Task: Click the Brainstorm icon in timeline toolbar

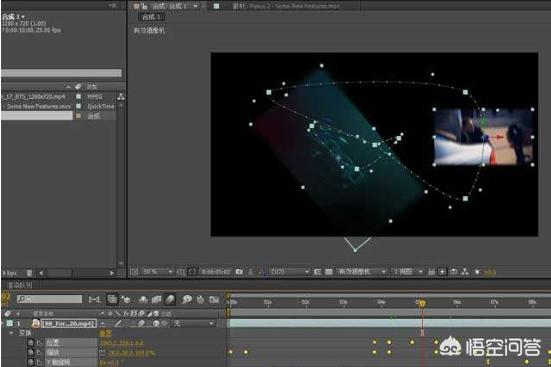Action: tap(187, 300)
